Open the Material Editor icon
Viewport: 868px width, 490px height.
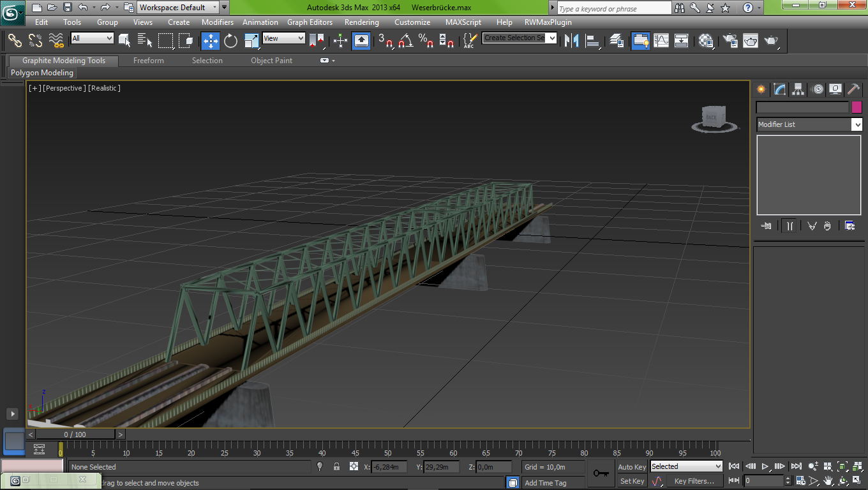706,41
